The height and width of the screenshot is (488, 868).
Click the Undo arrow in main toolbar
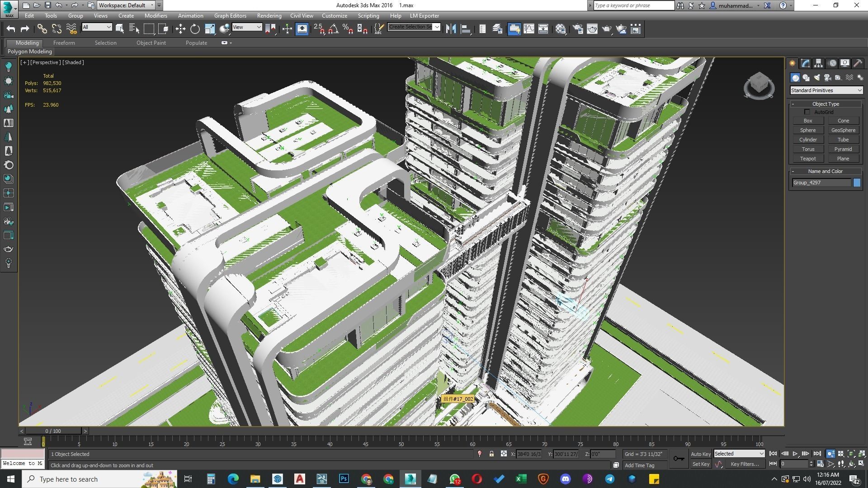[11, 29]
